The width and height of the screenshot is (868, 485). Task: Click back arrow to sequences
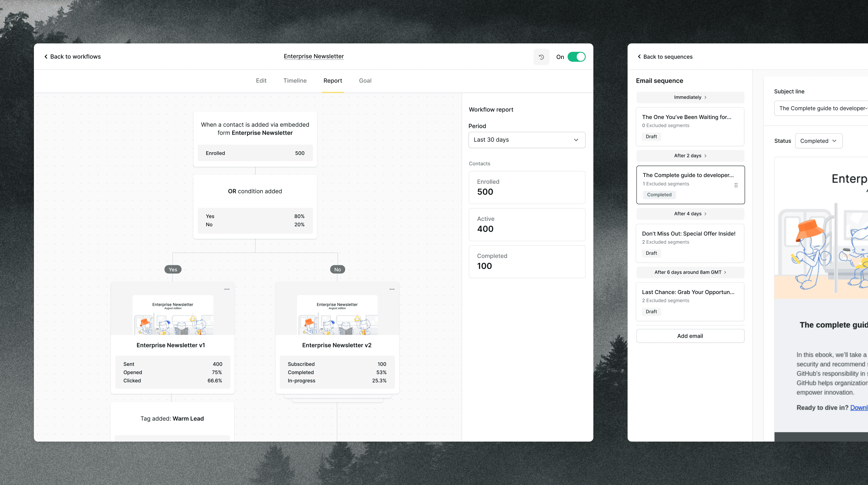pyautogui.click(x=639, y=57)
